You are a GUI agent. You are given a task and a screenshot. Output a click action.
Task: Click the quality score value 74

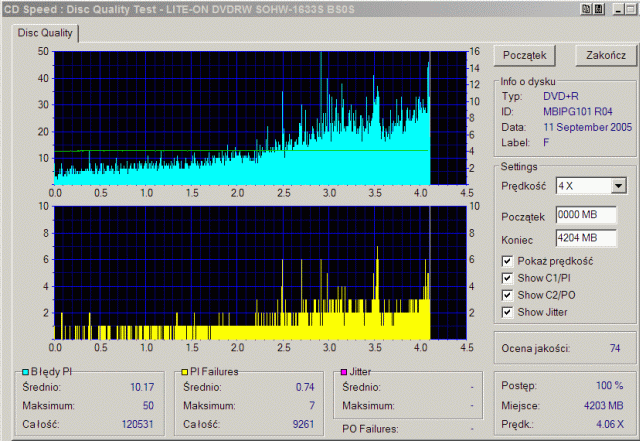click(615, 348)
